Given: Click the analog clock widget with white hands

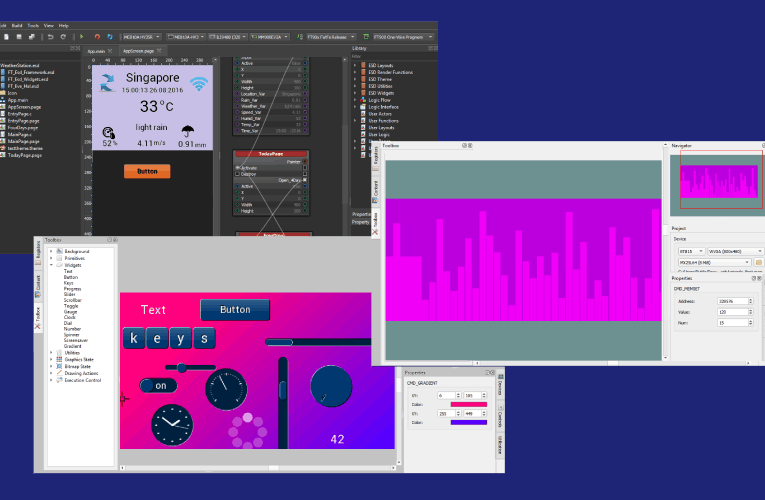Looking at the screenshot, I should point(172,425).
